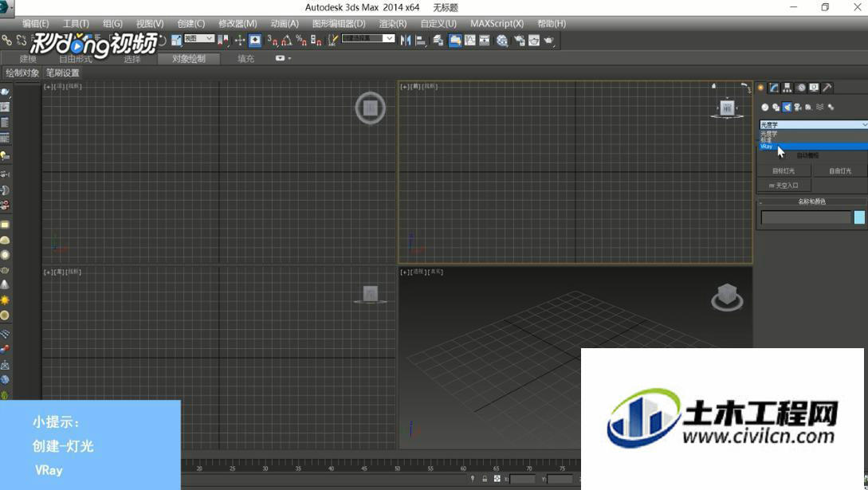Open the 自定义(U) menu
868x490 pixels.
pos(438,23)
